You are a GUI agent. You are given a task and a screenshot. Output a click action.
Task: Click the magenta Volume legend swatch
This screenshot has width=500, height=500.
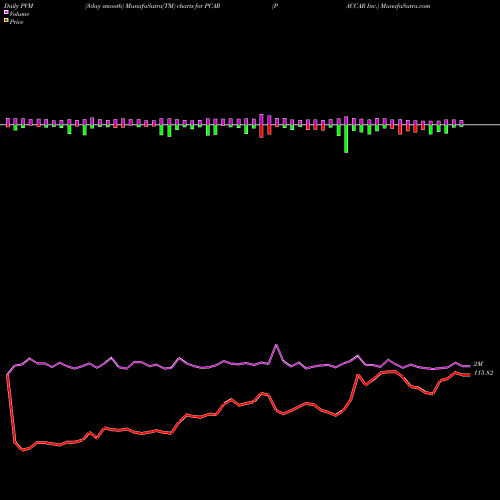tap(6, 13)
